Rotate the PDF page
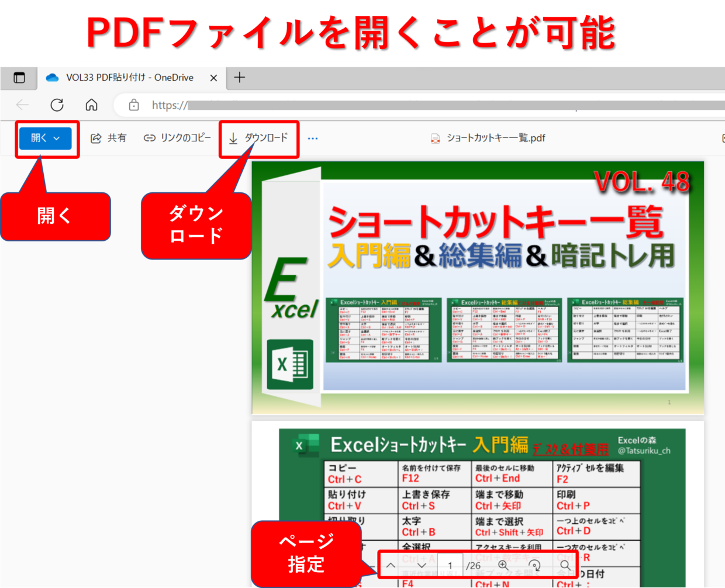This screenshot has width=725, height=588. 534,565
